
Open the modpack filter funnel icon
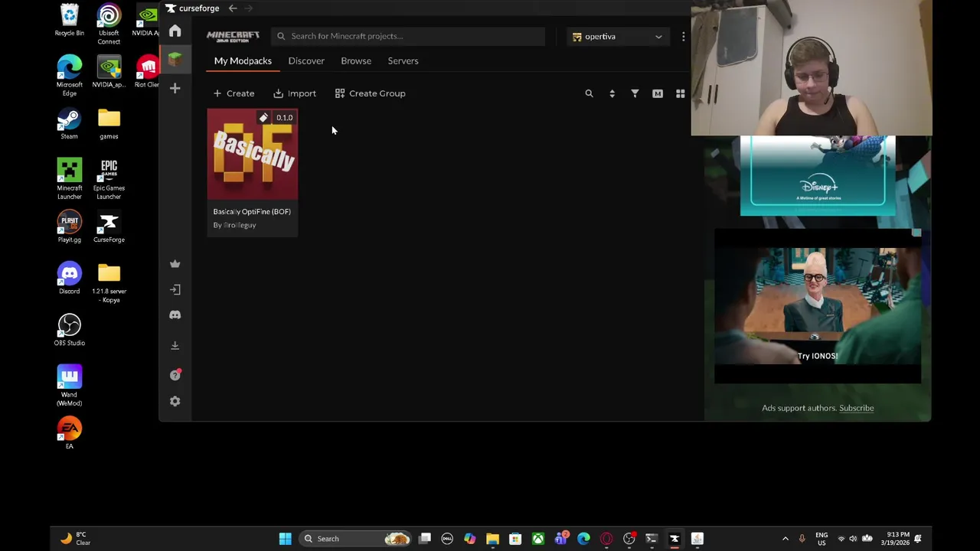click(x=635, y=93)
